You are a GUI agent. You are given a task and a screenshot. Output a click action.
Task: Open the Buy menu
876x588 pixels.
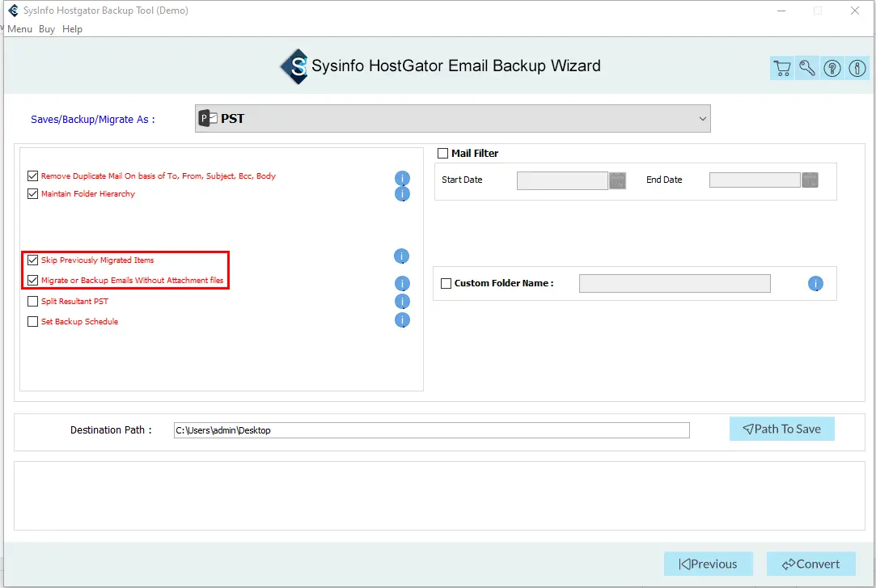point(47,29)
